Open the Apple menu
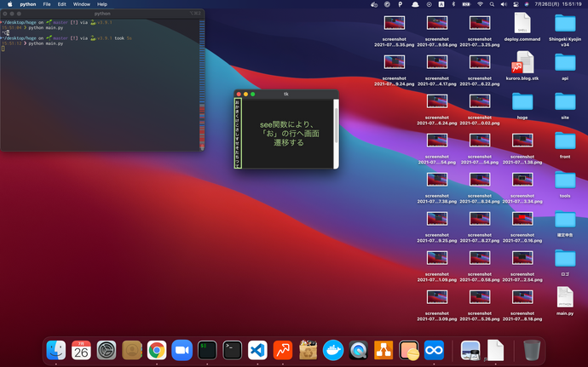 10,4
